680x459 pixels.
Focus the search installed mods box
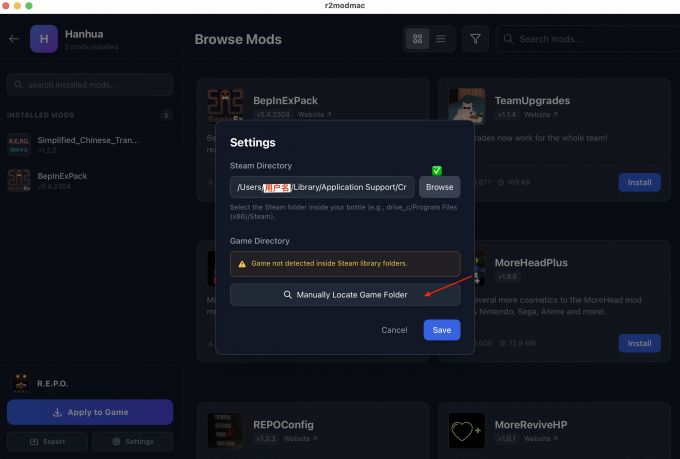point(90,85)
